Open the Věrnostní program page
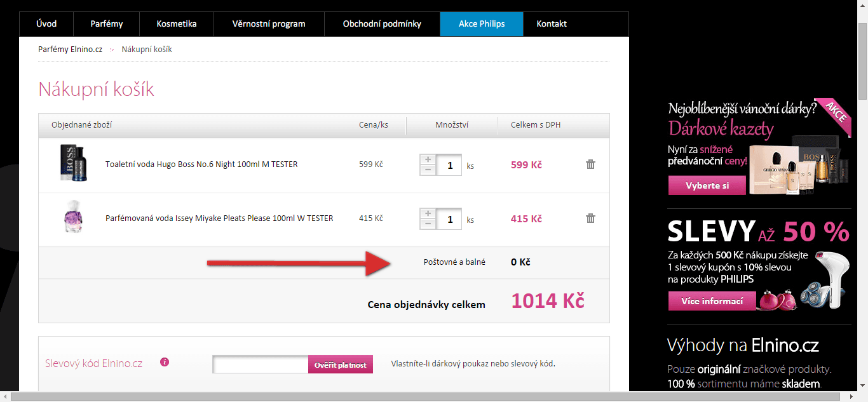This screenshot has height=402, width=868. click(269, 24)
